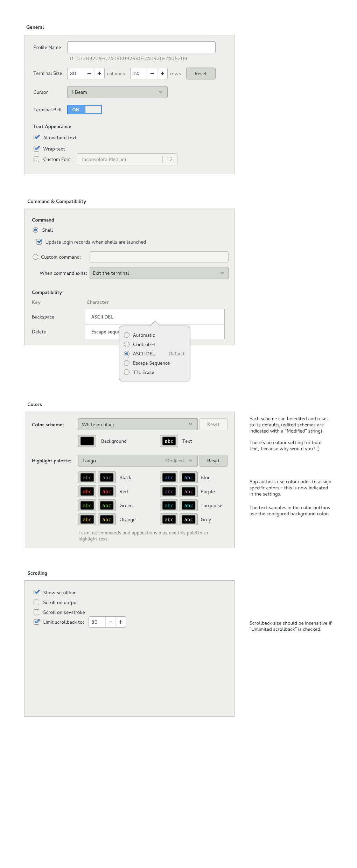The width and height of the screenshot is (357, 868).
Task: Increase the terminal columns value
Action: [99, 73]
